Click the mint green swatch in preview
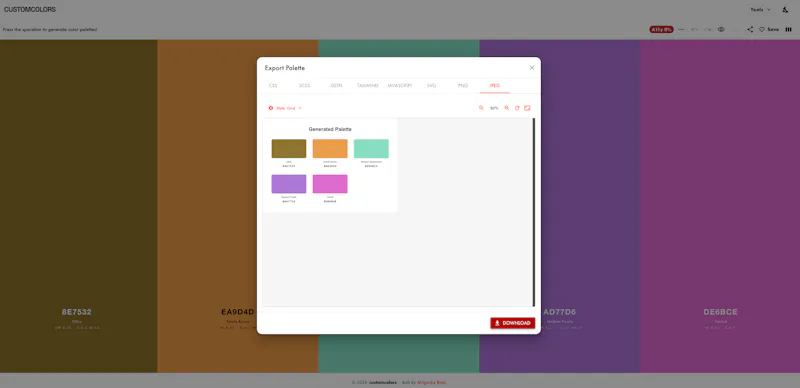Screen dimensions: 800x388 371,149
